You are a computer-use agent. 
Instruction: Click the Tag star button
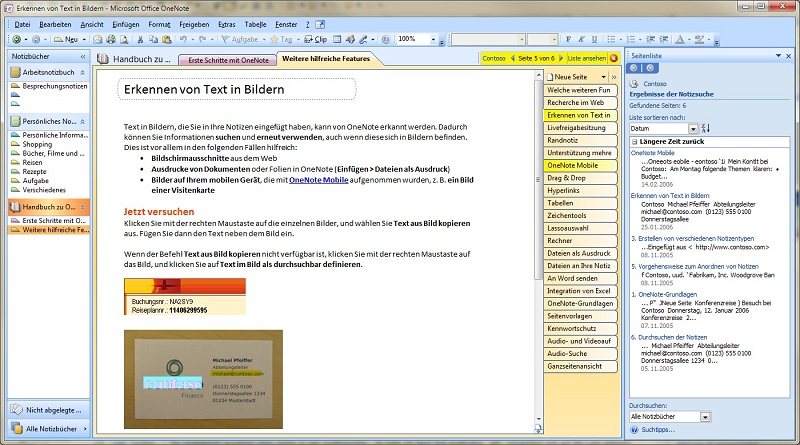coord(281,39)
